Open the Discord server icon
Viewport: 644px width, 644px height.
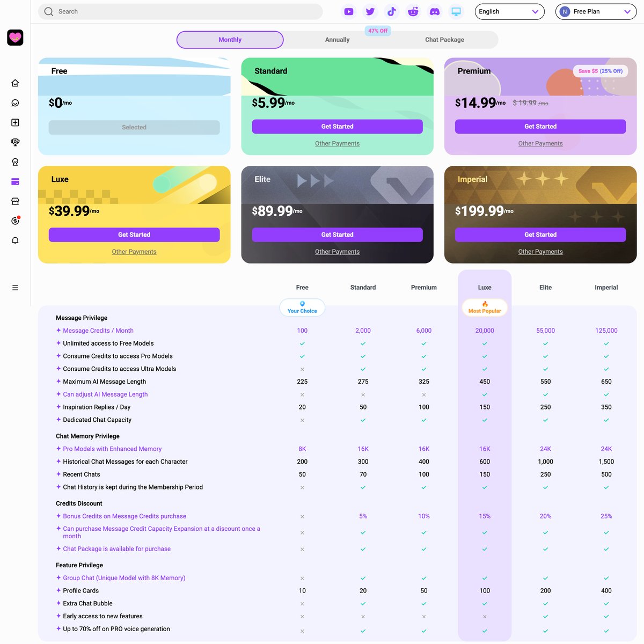point(435,11)
